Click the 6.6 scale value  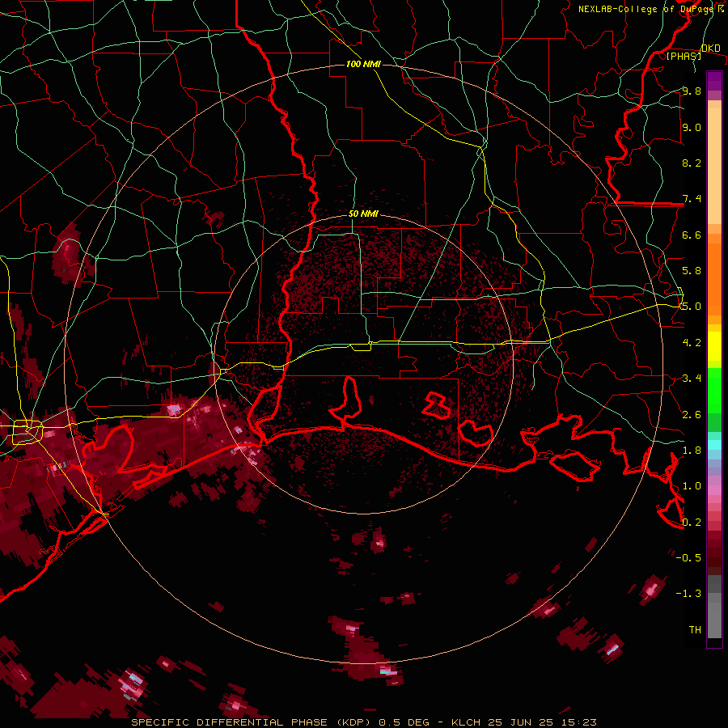click(x=692, y=235)
